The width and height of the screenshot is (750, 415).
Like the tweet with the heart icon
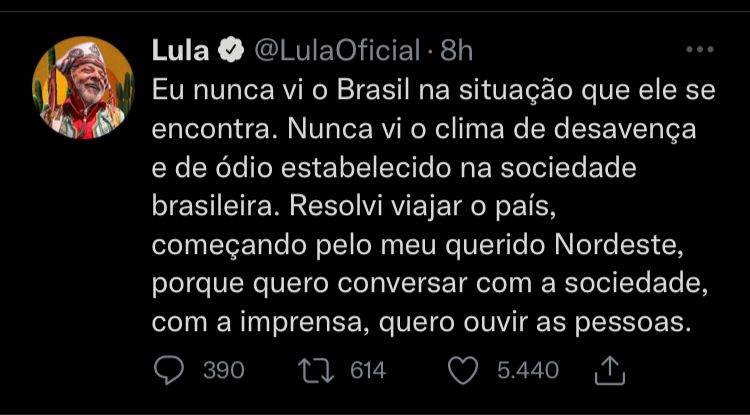(462, 370)
